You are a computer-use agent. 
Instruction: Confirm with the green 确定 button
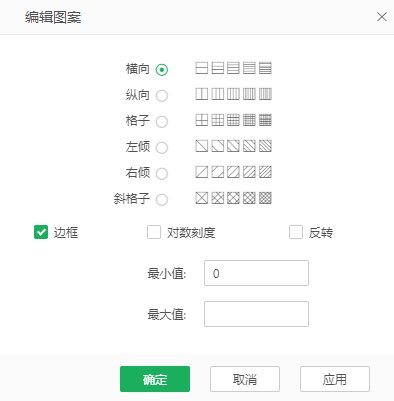(155, 379)
